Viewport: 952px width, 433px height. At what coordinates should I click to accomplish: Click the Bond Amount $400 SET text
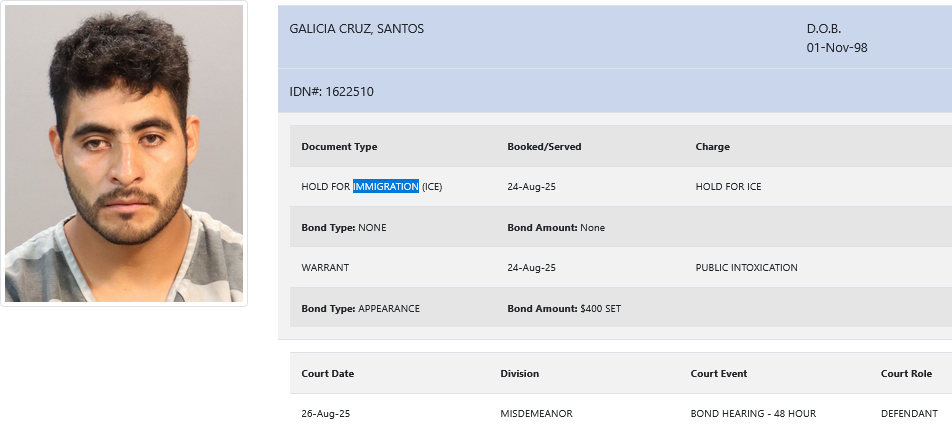564,309
